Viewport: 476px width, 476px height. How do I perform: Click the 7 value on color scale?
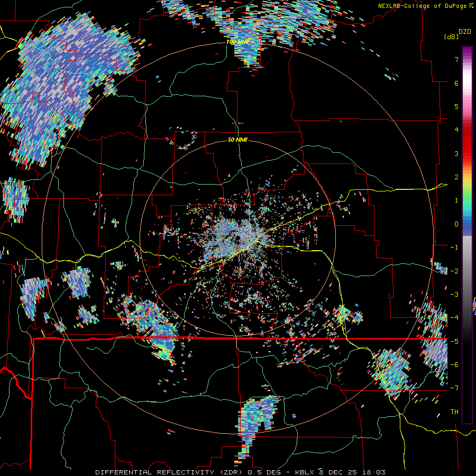point(456,59)
